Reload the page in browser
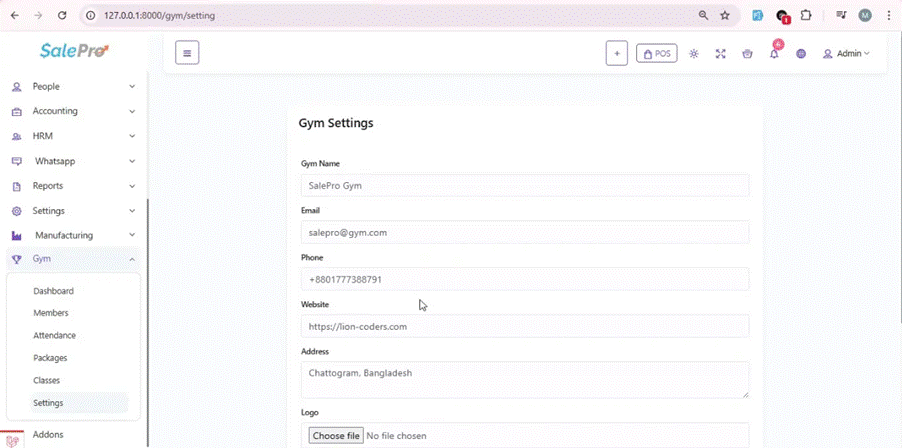902x448 pixels. pos(62,16)
